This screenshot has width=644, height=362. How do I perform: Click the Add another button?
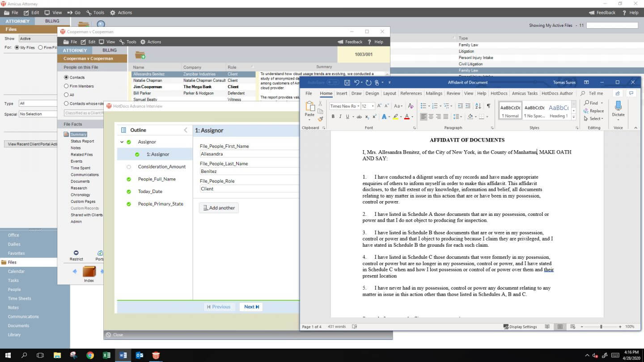pyautogui.click(x=219, y=208)
